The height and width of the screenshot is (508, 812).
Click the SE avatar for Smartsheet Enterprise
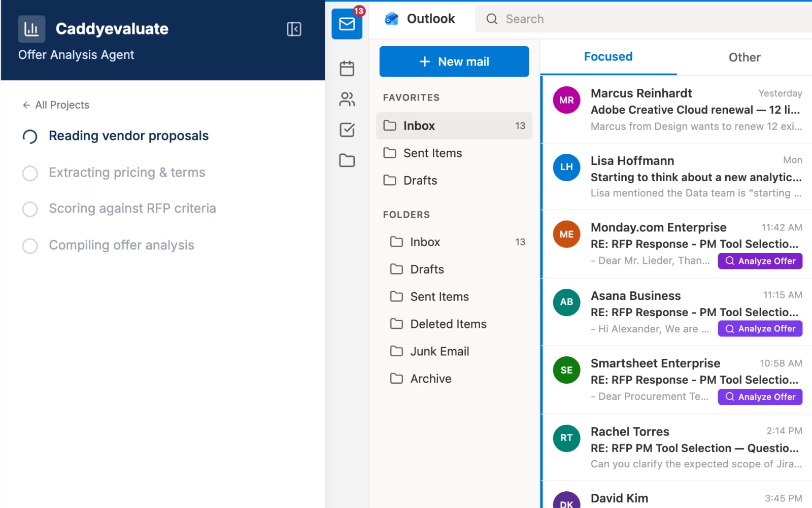[566, 370]
